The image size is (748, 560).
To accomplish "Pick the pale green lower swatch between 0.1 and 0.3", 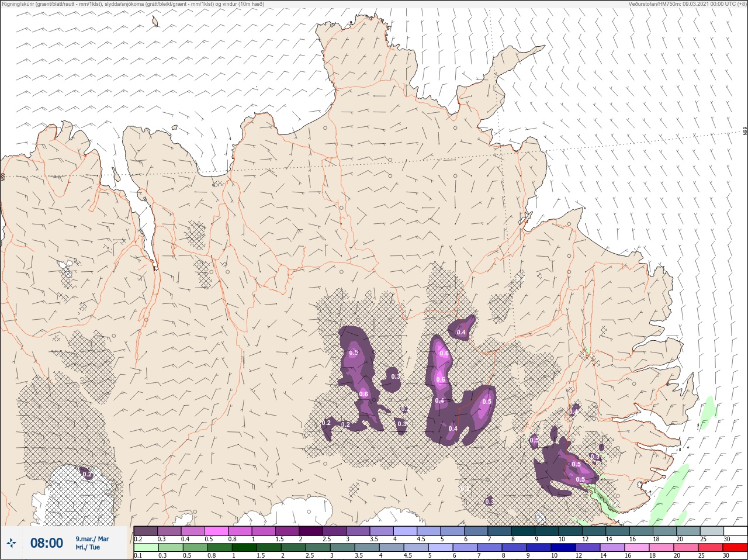I will [146, 548].
